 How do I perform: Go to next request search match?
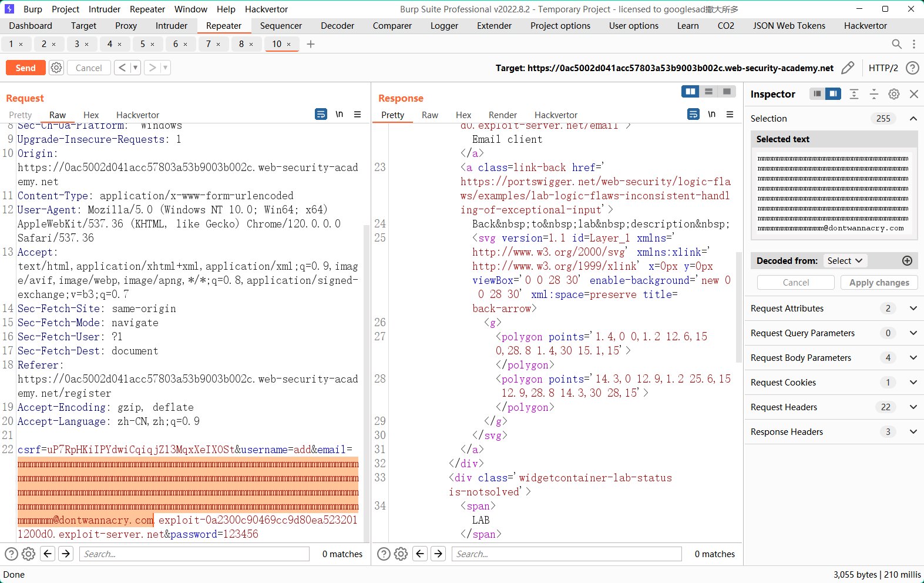click(x=66, y=554)
